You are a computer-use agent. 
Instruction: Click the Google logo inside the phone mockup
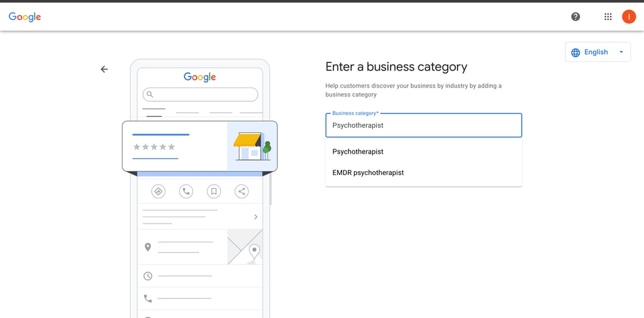point(199,77)
